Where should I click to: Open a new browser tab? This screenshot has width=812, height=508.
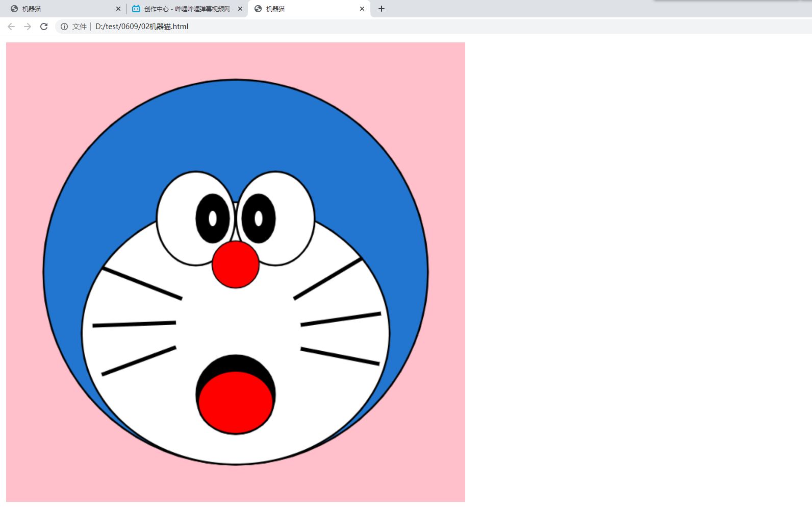382,9
